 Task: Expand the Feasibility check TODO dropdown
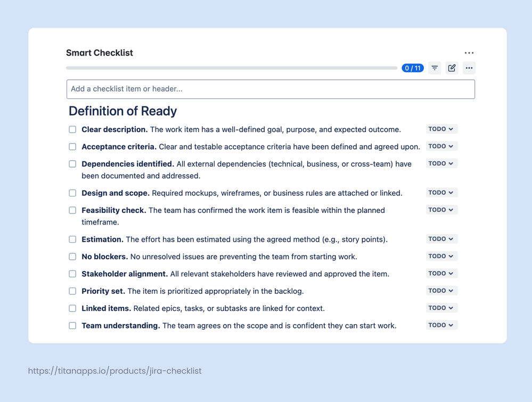coord(441,209)
